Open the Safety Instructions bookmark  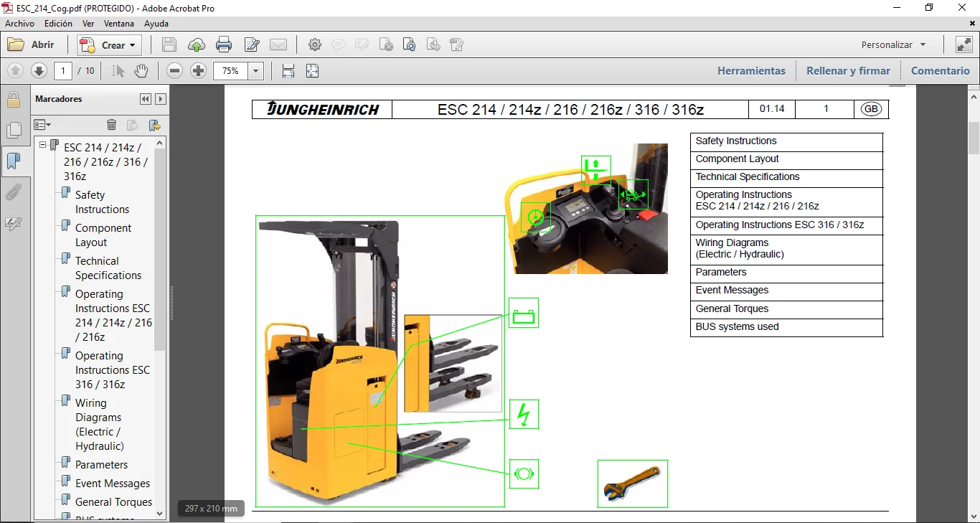pyautogui.click(x=102, y=202)
